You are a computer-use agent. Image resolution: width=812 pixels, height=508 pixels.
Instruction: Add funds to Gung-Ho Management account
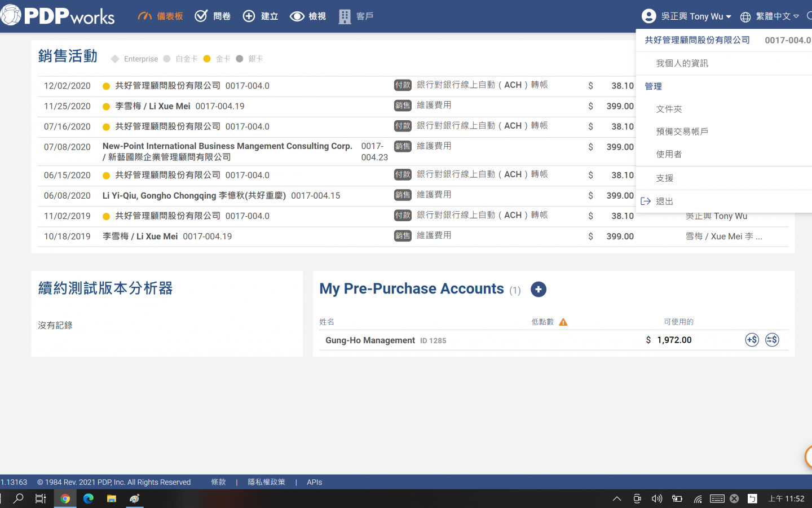(752, 340)
